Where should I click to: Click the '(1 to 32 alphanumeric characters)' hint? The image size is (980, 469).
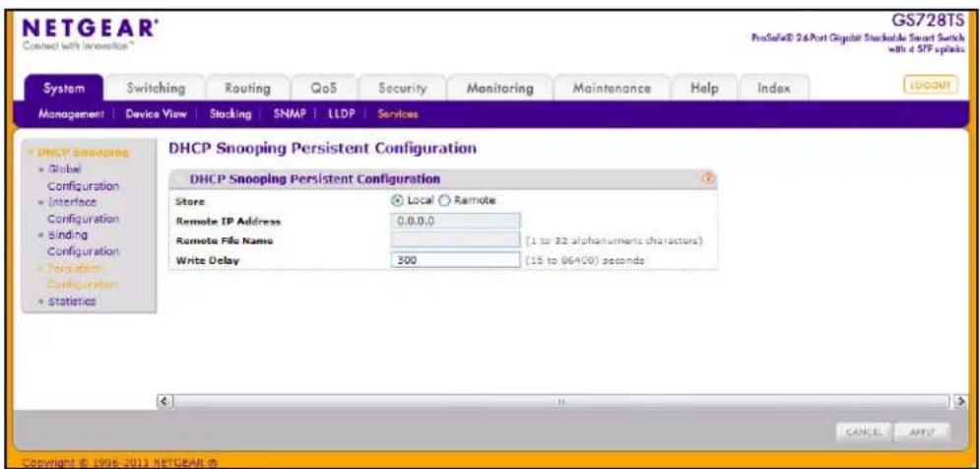(615, 240)
